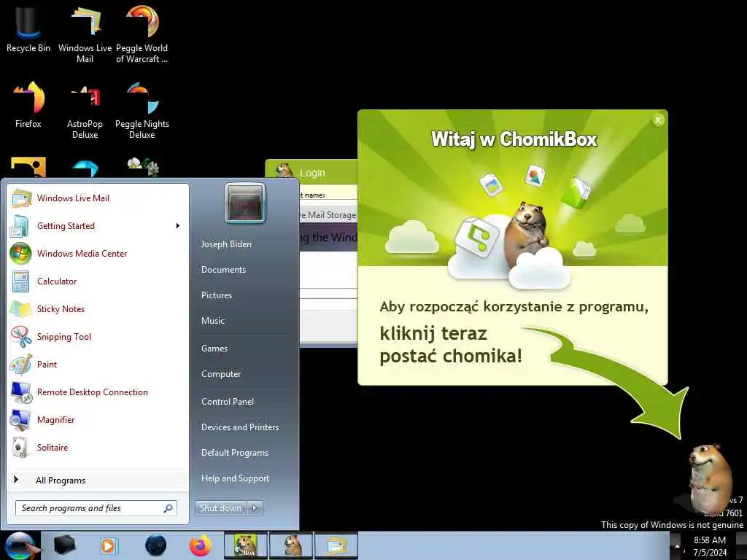The image size is (747, 560).
Task: Click the user account picture in Start menu
Action: click(x=245, y=203)
